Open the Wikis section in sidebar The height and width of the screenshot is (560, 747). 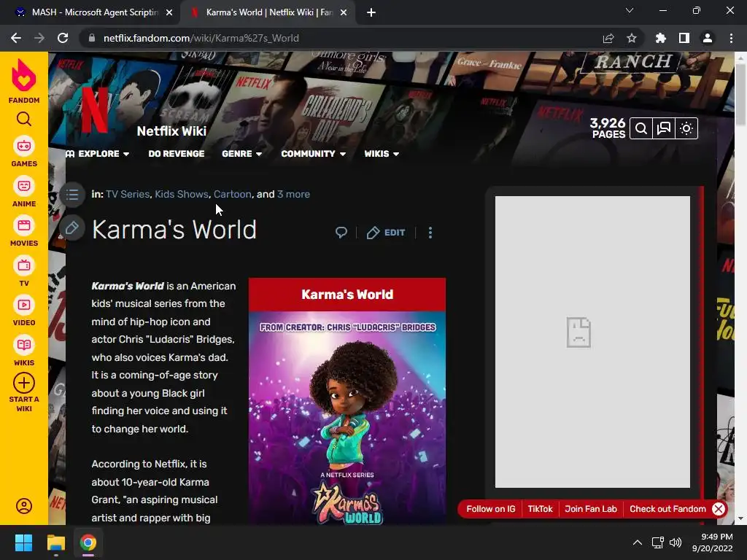24,351
